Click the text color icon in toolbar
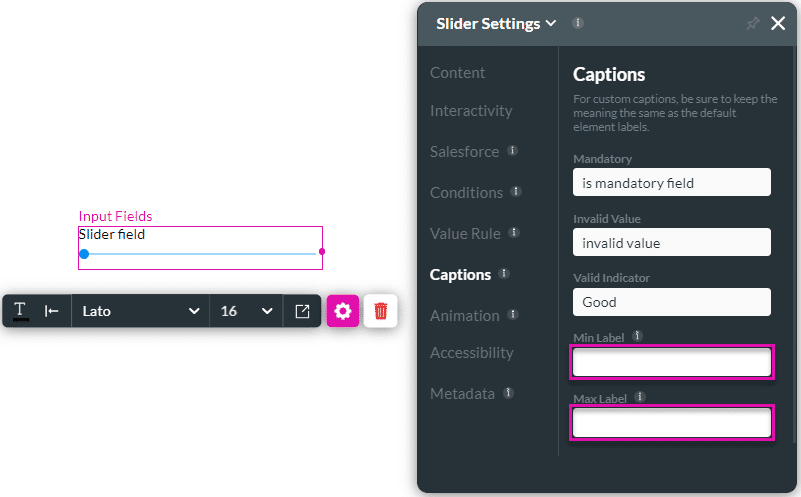Viewport: 801px width, 497px height. 21,311
